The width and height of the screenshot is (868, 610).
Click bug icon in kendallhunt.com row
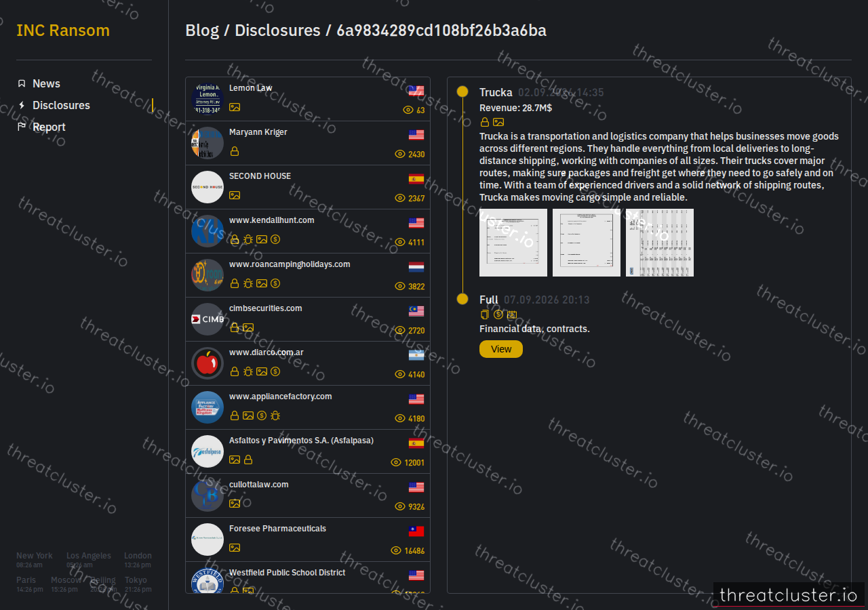click(x=248, y=239)
